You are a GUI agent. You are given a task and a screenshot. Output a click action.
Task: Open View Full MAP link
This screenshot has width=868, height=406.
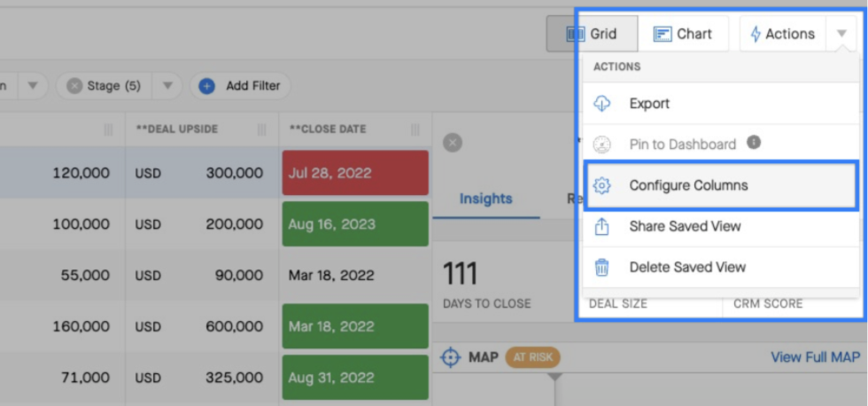pos(816,357)
